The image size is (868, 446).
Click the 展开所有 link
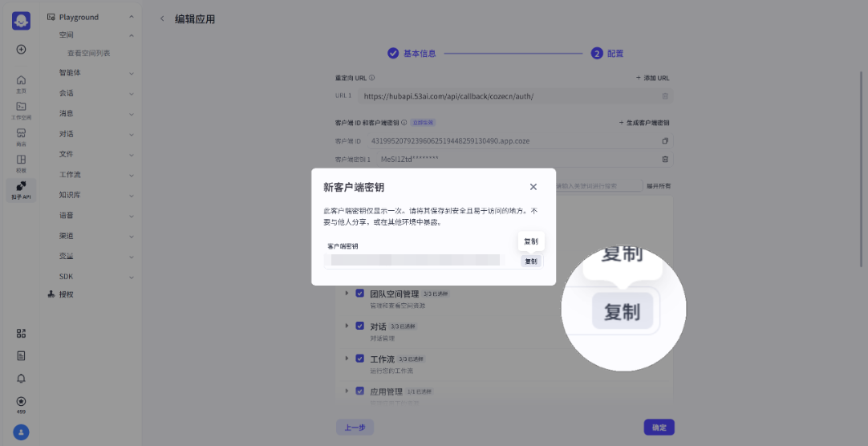658,186
